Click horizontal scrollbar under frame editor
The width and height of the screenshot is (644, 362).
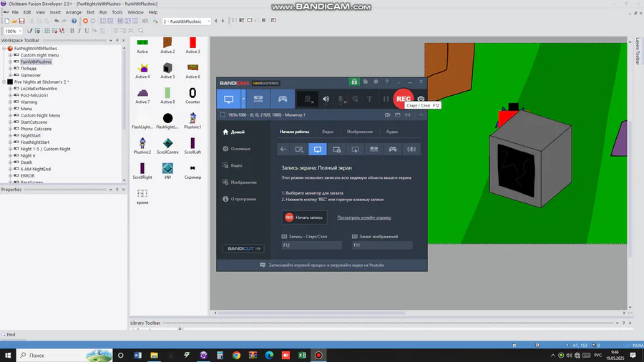pyautogui.click(x=311, y=313)
